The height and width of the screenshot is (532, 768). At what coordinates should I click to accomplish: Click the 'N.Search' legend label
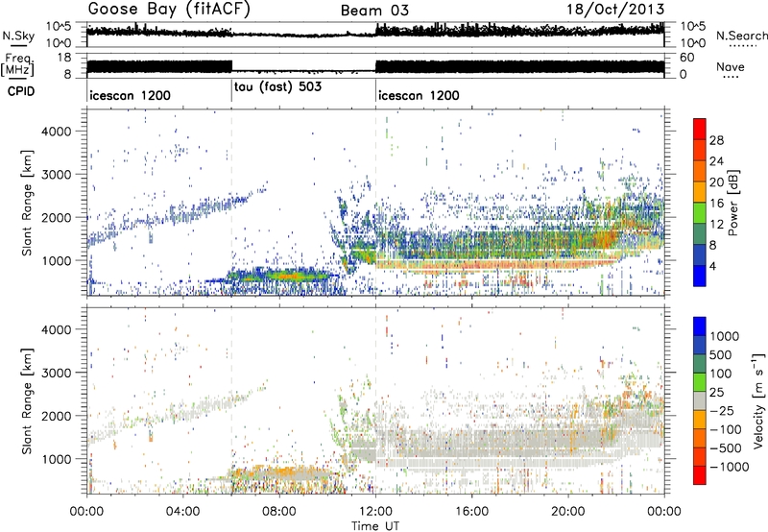click(741, 36)
